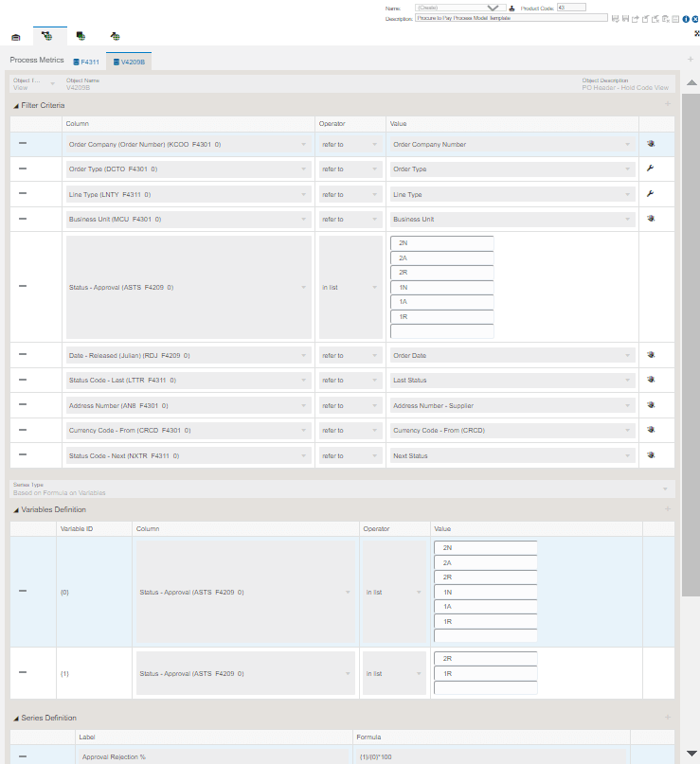Open the Order Company (KCOO F4301) column dropdown

(188, 145)
